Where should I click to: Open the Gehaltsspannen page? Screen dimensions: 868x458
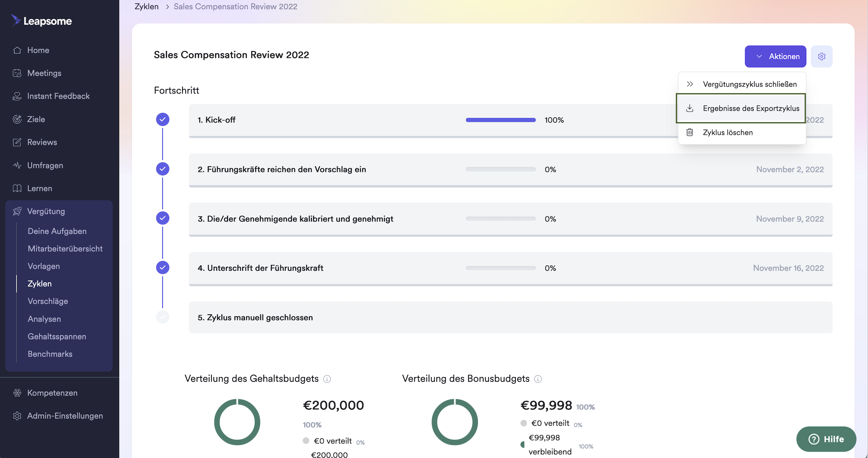coord(57,336)
